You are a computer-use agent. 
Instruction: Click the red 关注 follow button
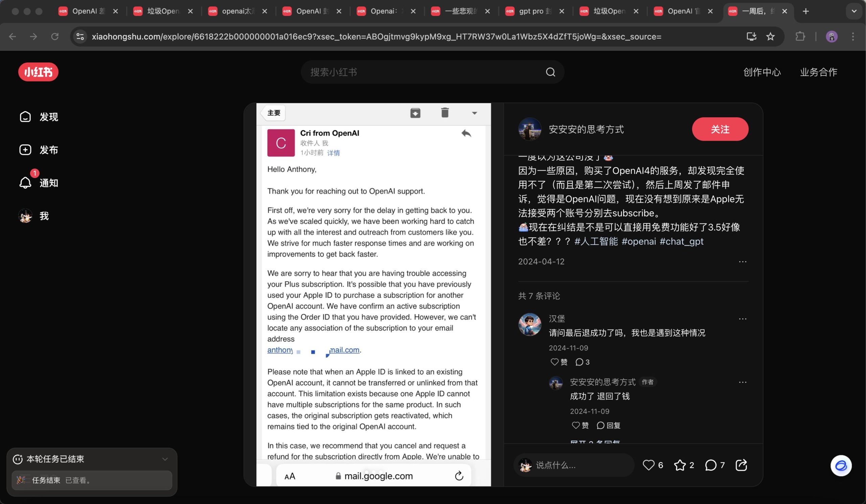click(720, 129)
